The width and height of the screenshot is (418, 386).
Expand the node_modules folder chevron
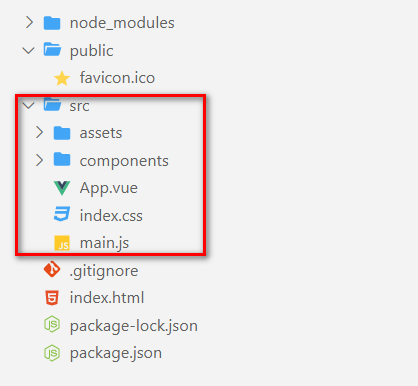[30, 22]
